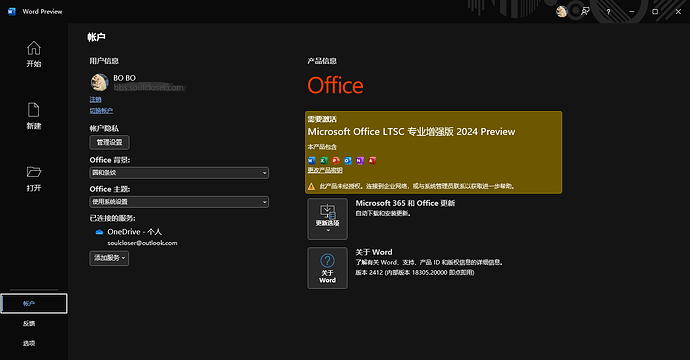Click the About Word (关于 Word) button
This screenshot has width=690, height=360.
[x=327, y=268]
